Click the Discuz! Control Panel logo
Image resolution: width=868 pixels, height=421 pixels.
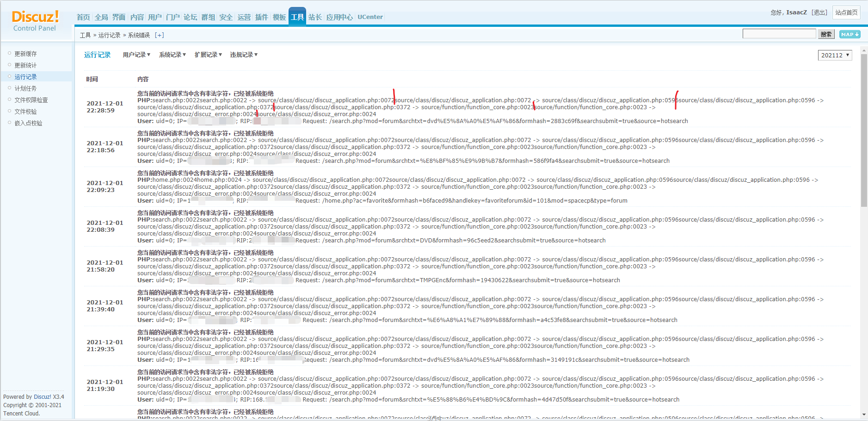point(35,21)
